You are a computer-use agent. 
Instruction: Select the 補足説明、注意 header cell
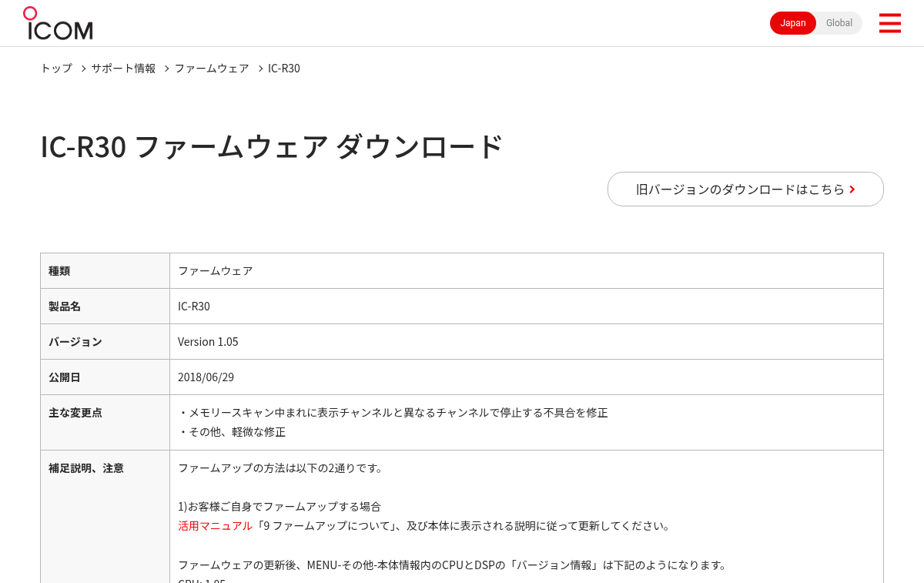coord(105,516)
